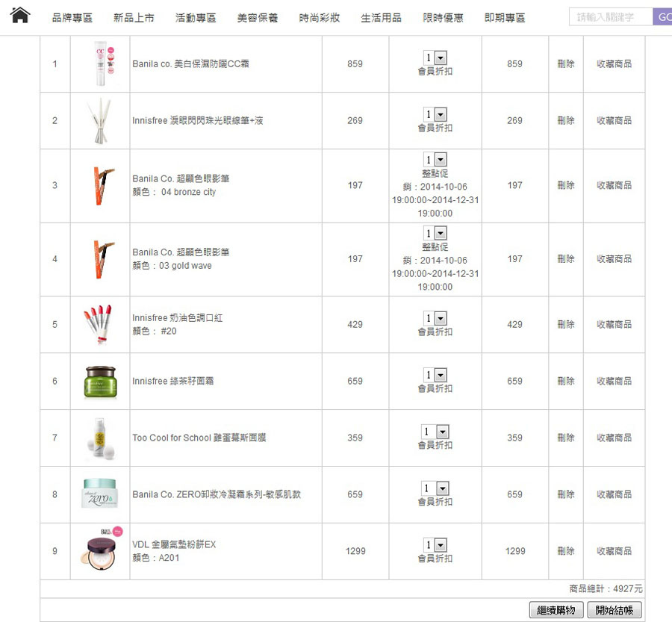Screen dimensions: 672x622
Task: Click the Too Cool for School product name
Action: pyautogui.click(x=199, y=438)
